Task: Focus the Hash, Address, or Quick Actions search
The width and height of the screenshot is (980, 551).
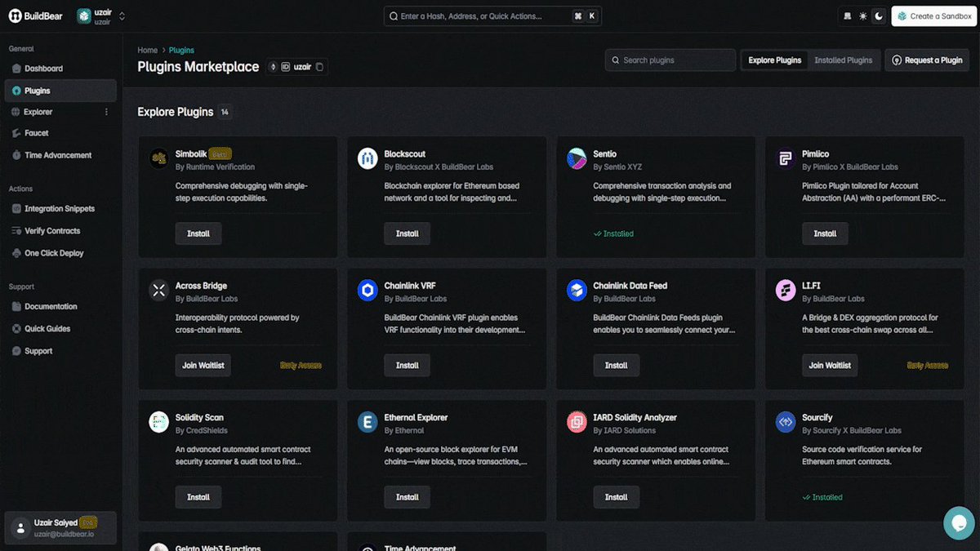Action: (x=492, y=16)
